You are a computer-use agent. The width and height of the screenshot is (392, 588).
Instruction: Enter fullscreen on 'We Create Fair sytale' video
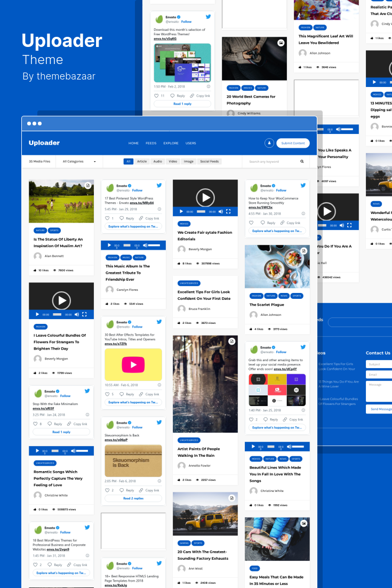click(228, 211)
